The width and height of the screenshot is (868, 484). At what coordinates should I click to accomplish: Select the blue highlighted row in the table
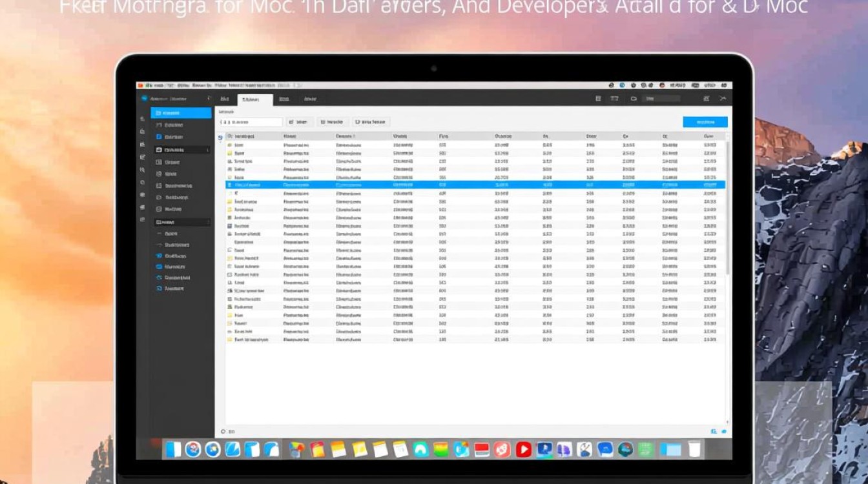pyautogui.click(x=475, y=185)
